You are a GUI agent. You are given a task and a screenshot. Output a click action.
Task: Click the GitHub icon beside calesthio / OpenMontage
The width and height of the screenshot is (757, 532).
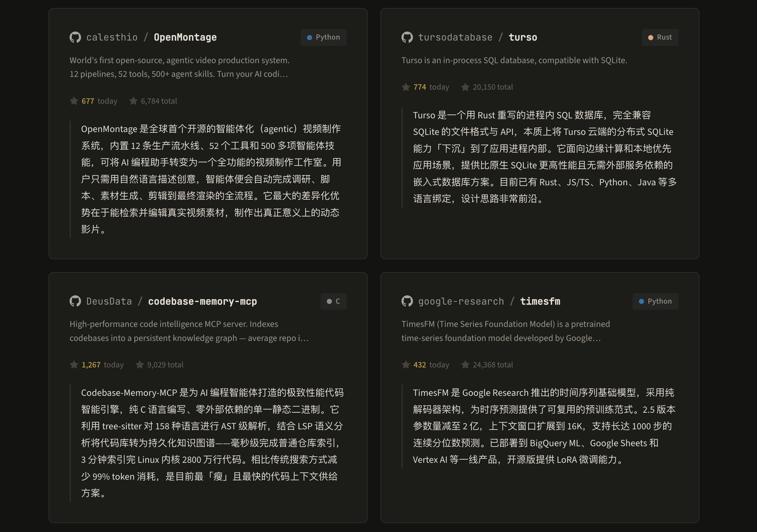tap(75, 37)
